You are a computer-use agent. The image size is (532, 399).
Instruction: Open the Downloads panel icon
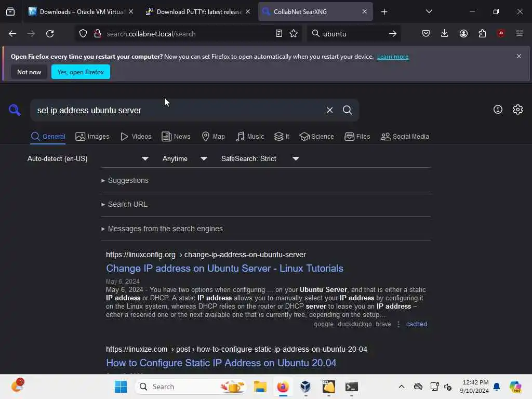pyautogui.click(x=445, y=34)
